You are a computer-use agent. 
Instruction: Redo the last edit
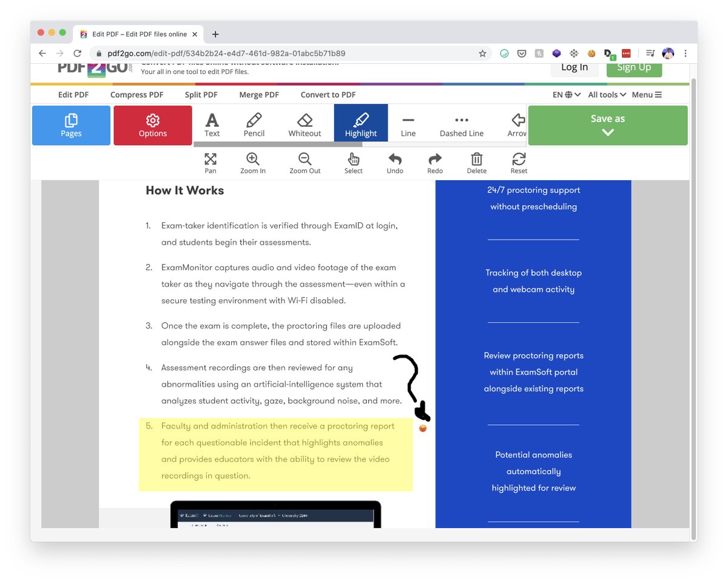point(435,163)
